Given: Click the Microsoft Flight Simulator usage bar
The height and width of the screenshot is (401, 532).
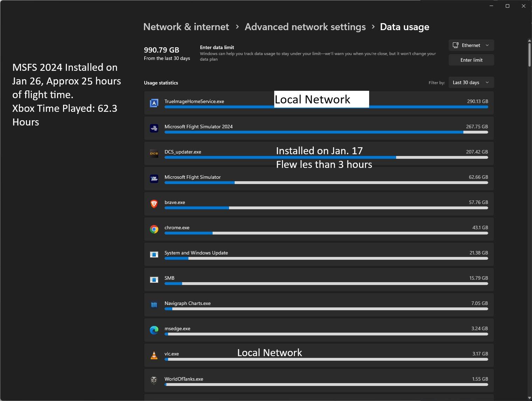Looking at the screenshot, I should click(326, 183).
